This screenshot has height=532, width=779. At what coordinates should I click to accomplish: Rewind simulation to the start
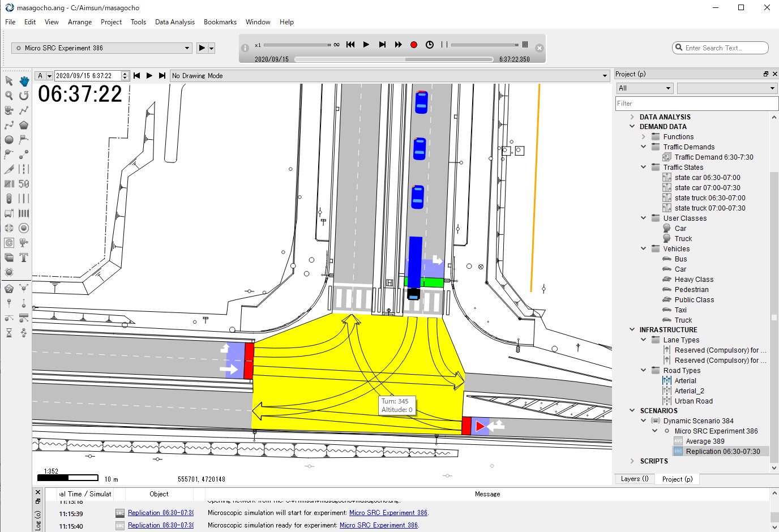point(350,45)
